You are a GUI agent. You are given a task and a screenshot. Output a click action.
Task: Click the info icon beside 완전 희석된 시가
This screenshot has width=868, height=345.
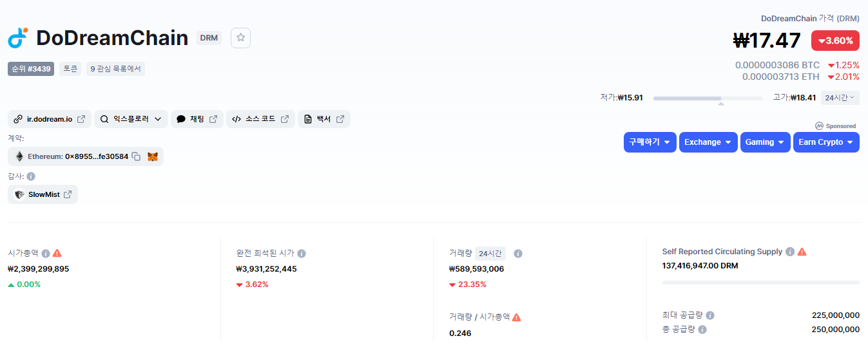point(302,254)
